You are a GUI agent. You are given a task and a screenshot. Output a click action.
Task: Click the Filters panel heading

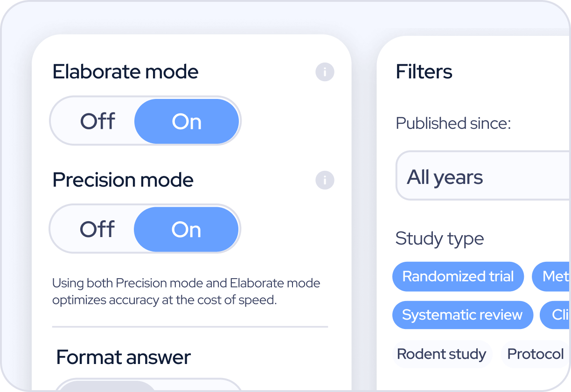424,72
